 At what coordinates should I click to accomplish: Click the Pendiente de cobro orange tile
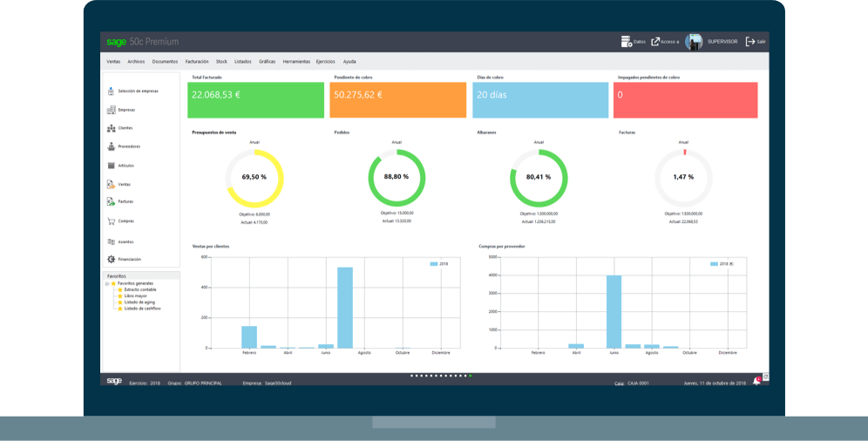point(397,100)
